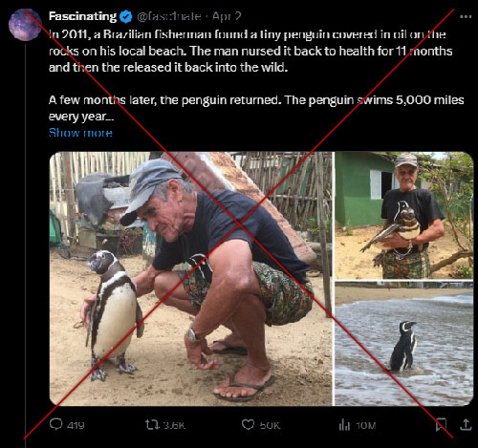The height and width of the screenshot is (448, 478).
Task: Open the large photo of man crouching with penguin
Action: tap(191, 279)
